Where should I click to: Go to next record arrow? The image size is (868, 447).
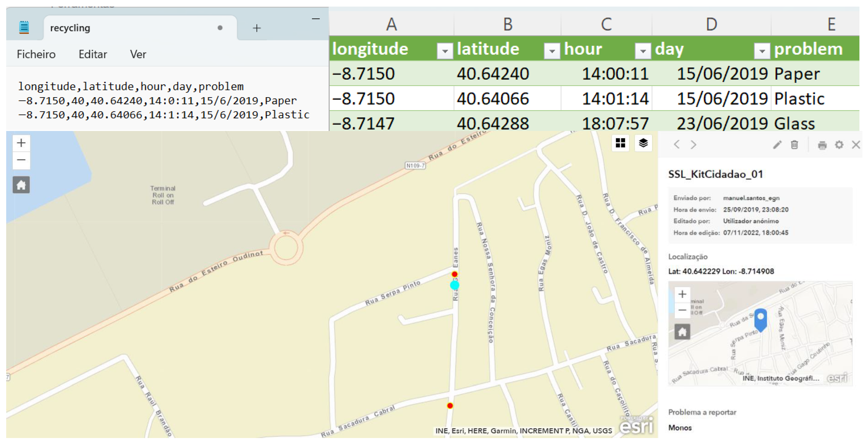click(x=693, y=145)
